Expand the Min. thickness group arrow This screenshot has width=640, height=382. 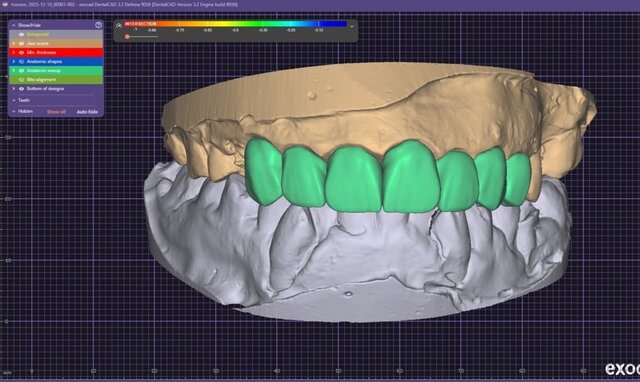click(x=13, y=53)
